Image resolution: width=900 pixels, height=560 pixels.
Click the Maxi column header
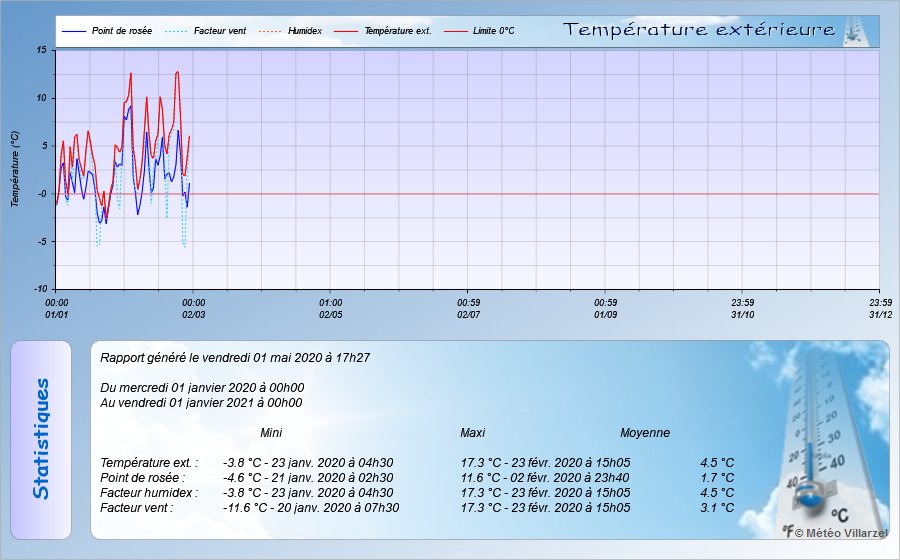point(472,433)
